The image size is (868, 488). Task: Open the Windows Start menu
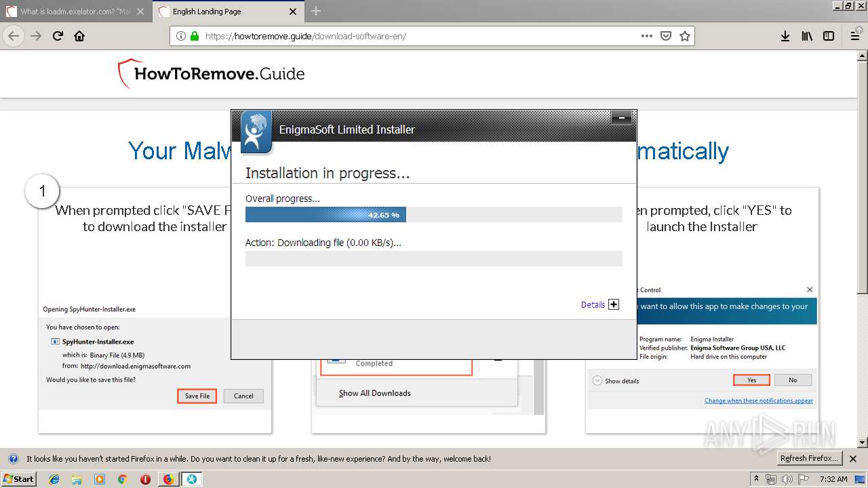click(18, 479)
